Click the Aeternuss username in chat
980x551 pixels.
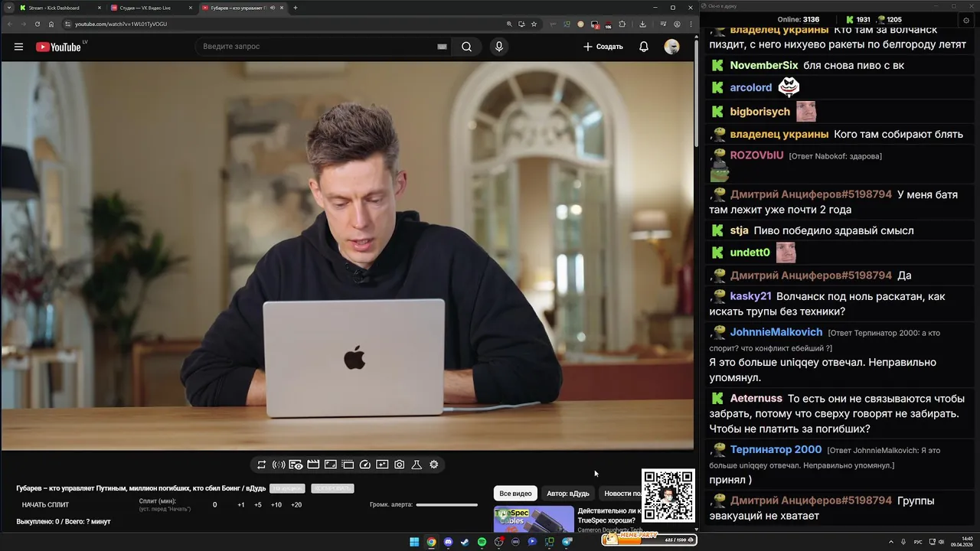tap(756, 399)
